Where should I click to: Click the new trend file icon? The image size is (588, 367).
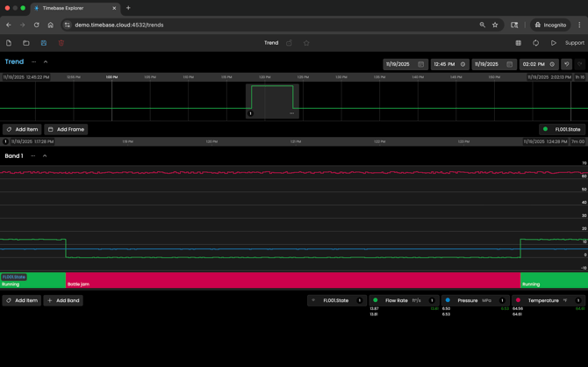[x=9, y=43]
